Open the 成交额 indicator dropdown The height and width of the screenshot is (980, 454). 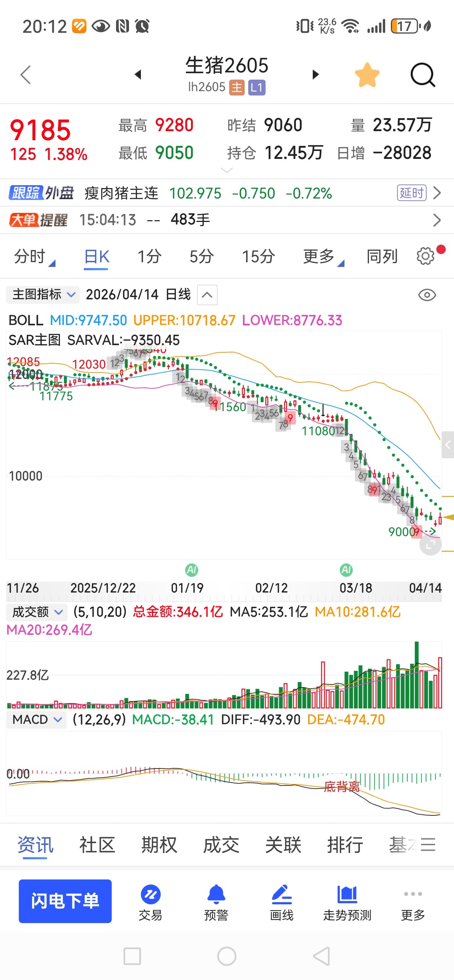pyautogui.click(x=37, y=612)
